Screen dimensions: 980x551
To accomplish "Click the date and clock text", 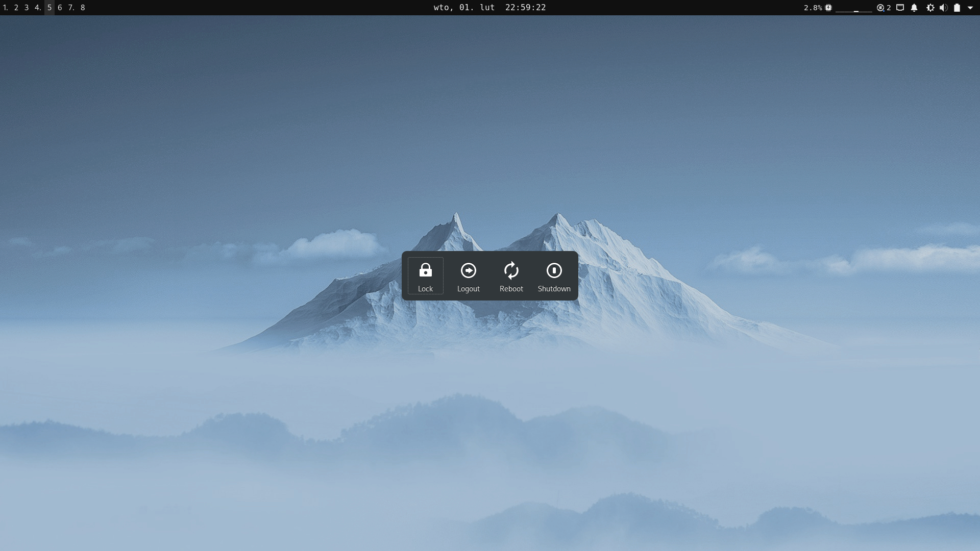I will click(489, 8).
